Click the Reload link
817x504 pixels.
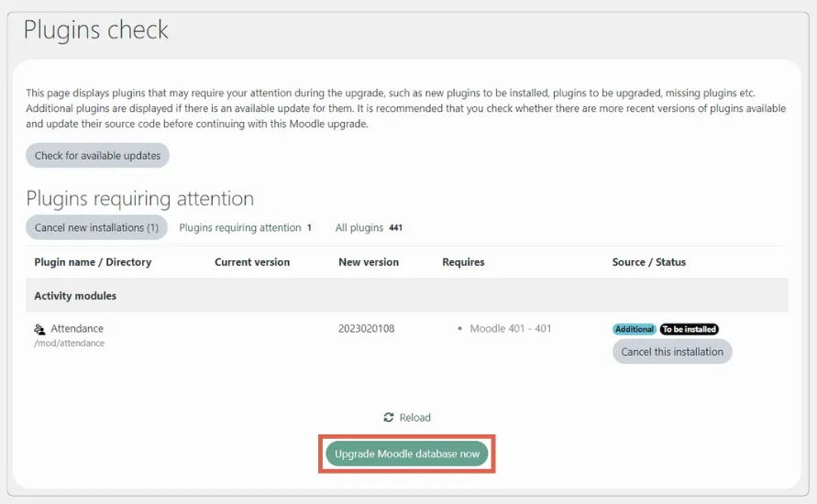pos(407,417)
